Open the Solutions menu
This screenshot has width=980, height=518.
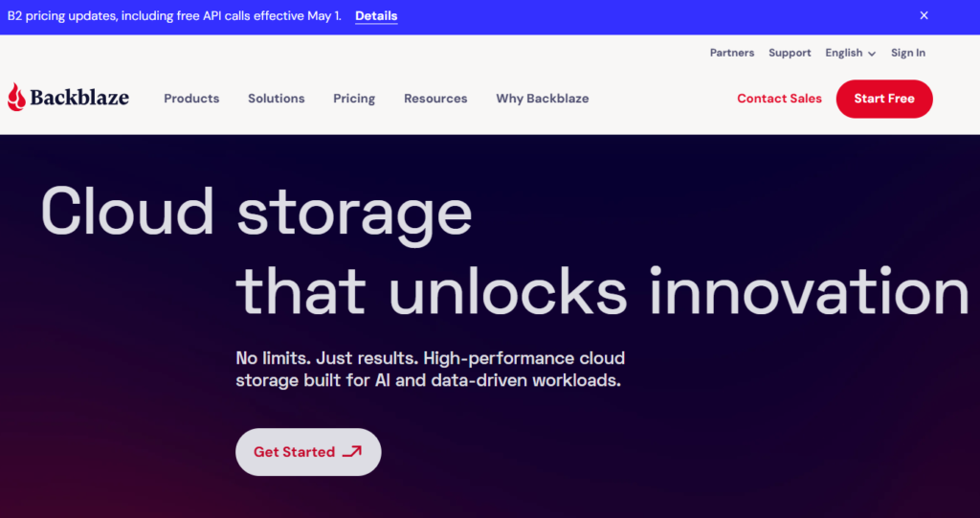tap(277, 99)
